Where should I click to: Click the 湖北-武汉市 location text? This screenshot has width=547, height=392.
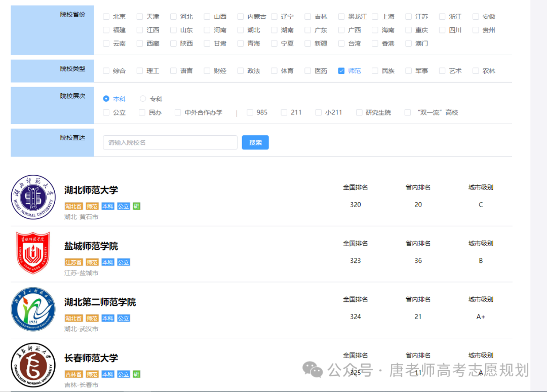coord(81,329)
